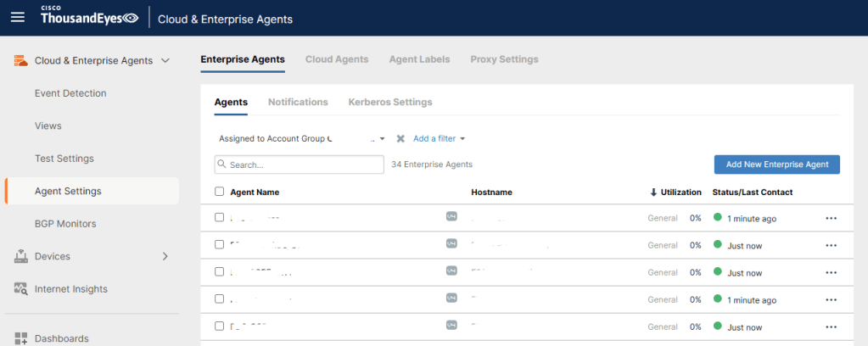The height and width of the screenshot is (346, 868).
Task: Toggle the select-all agents checkbox
Action: coord(220,192)
